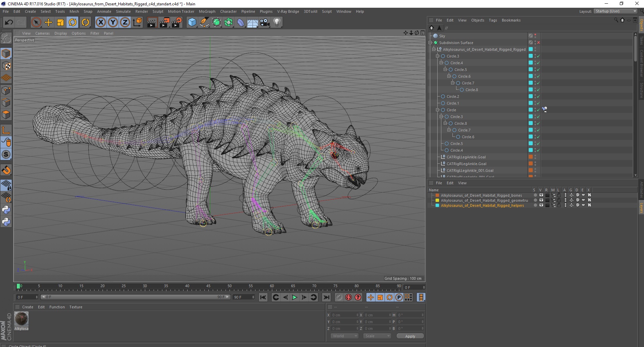
Task: Add a Camera object
Action: point(265,23)
